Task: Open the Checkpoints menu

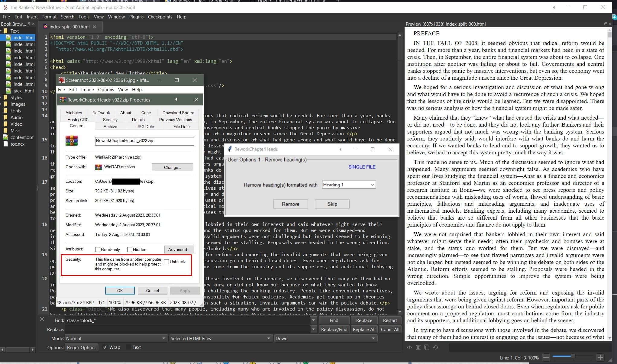Action: (x=160, y=17)
